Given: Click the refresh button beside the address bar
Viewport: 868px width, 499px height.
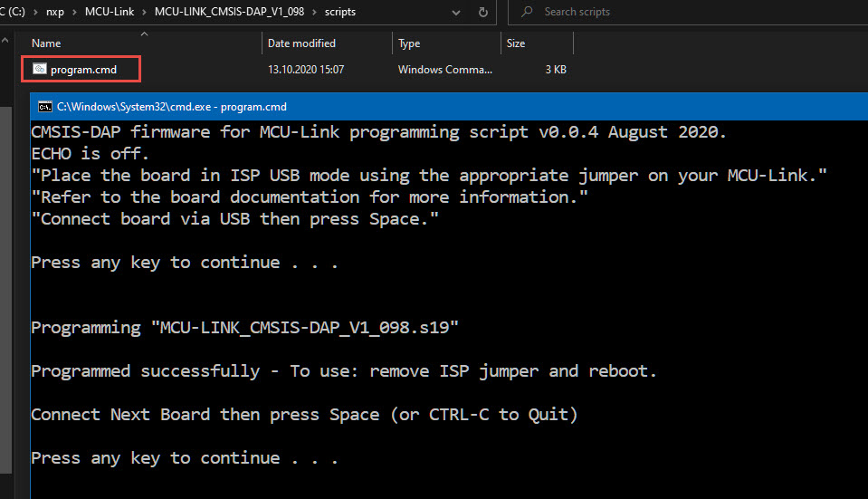Looking at the screenshot, I should click(x=483, y=13).
